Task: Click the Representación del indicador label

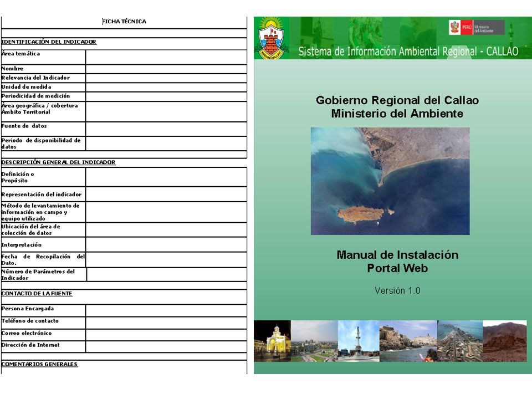Action: 42,195
